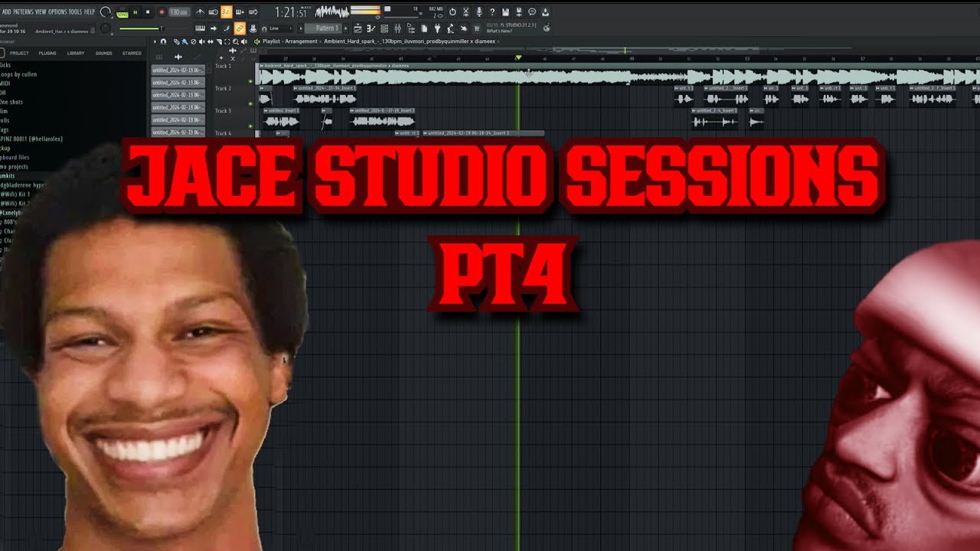Toggle the metronome icon
The image size is (980, 551).
click(200, 12)
